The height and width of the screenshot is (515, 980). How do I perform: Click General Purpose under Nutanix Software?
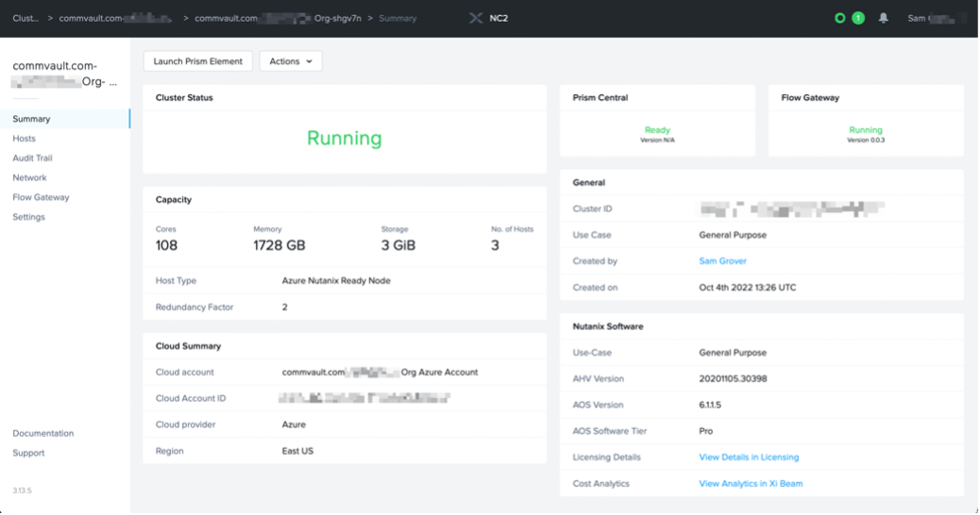click(x=733, y=353)
